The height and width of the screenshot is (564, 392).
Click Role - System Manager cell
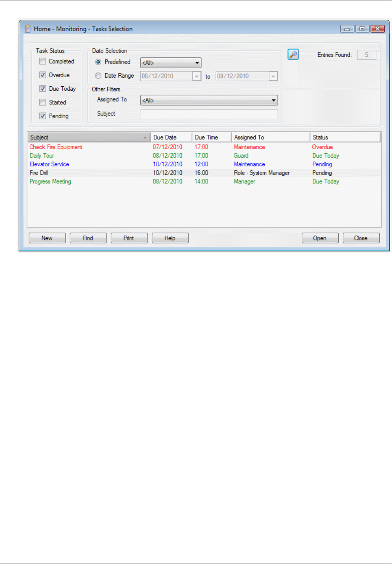[x=262, y=173]
